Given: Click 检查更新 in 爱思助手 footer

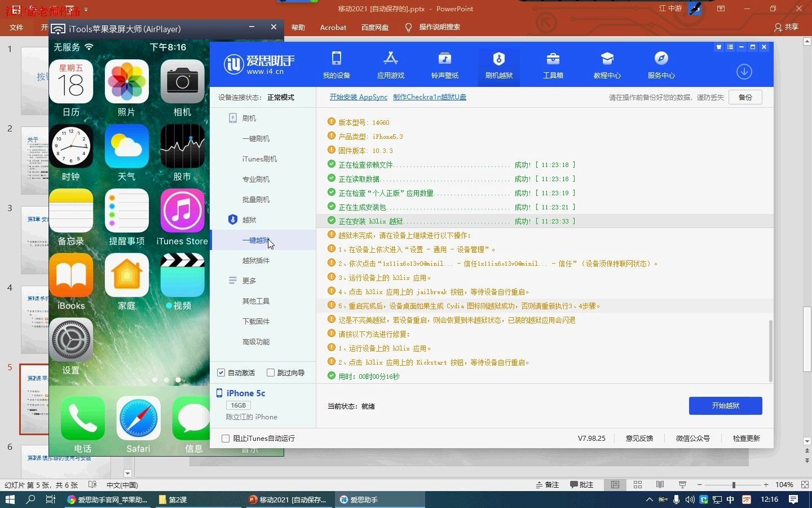Looking at the screenshot, I should [747, 439].
